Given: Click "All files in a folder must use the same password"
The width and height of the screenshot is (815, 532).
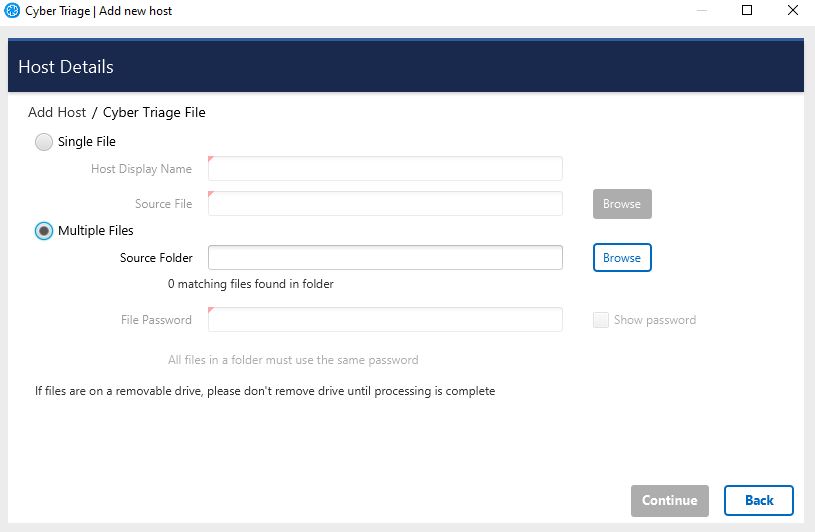Looking at the screenshot, I should click(x=293, y=360).
